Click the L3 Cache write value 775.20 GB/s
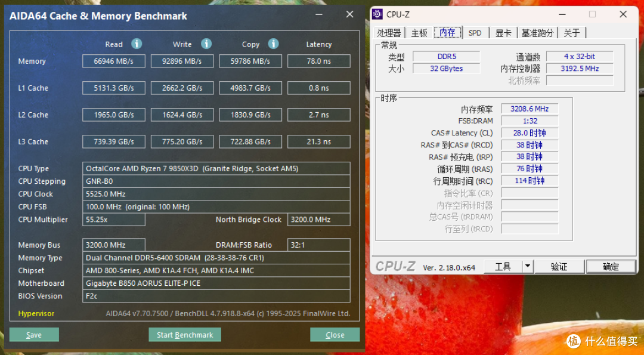The image size is (644, 355). click(182, 142)
